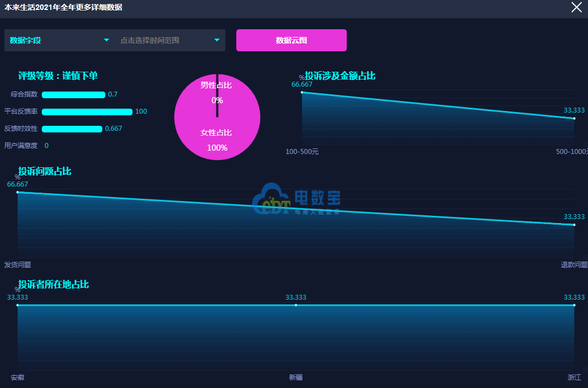Click the 100-500元 axis label
588x388 pixels.
[x=302, y=152]
